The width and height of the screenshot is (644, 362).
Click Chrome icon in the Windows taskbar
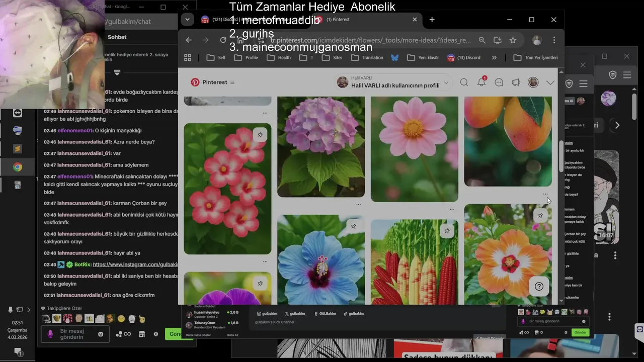[x=18, y=167]
